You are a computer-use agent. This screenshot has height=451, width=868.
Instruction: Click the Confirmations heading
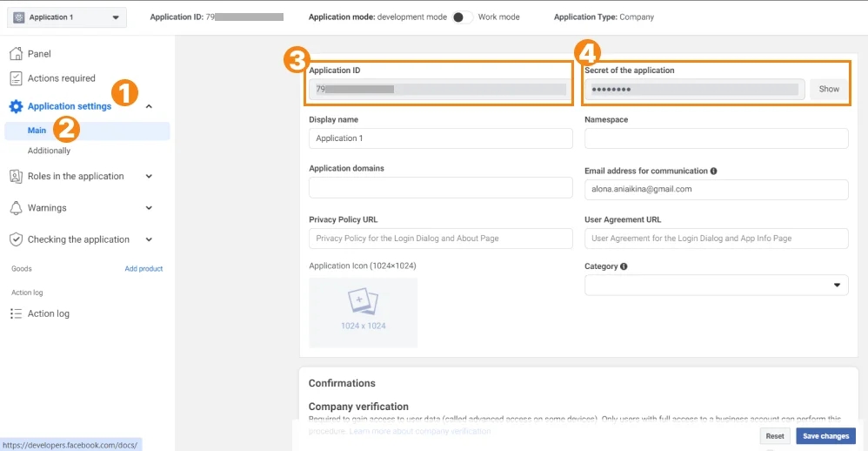[x=342, y=383]
